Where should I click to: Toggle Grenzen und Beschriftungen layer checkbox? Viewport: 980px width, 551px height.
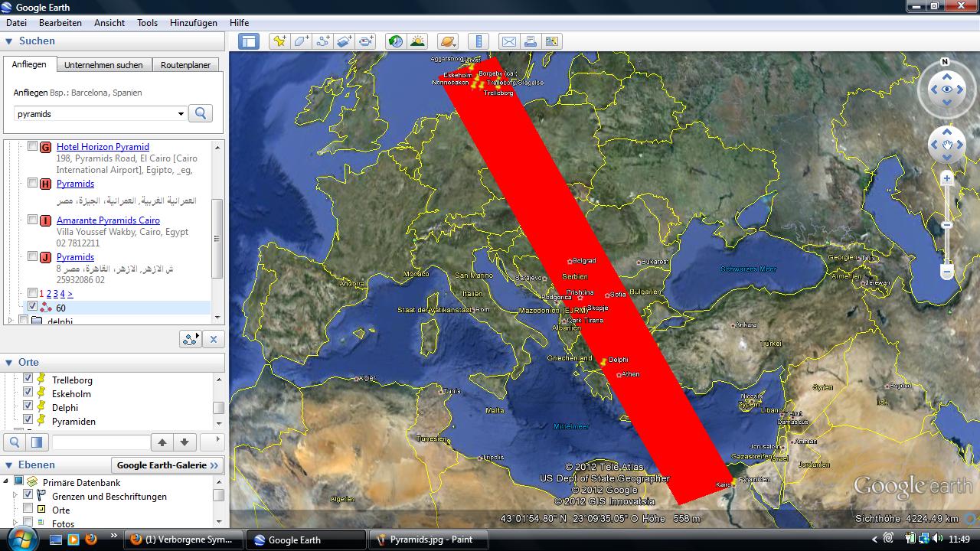28,495
